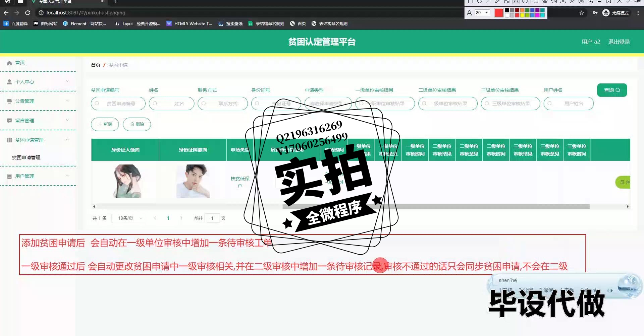The image size is (644, 336).
Task: Pick the black color swatch
Action: click(x=507, y=11)
